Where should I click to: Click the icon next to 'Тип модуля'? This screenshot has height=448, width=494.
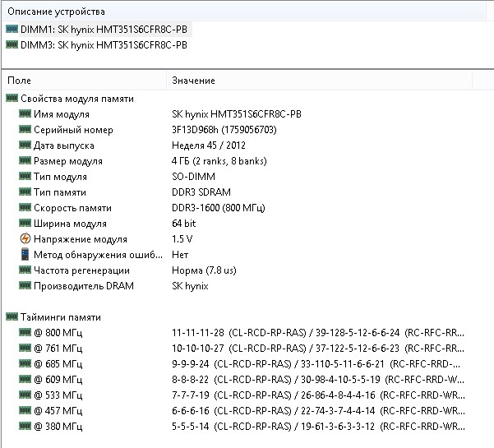25,176
